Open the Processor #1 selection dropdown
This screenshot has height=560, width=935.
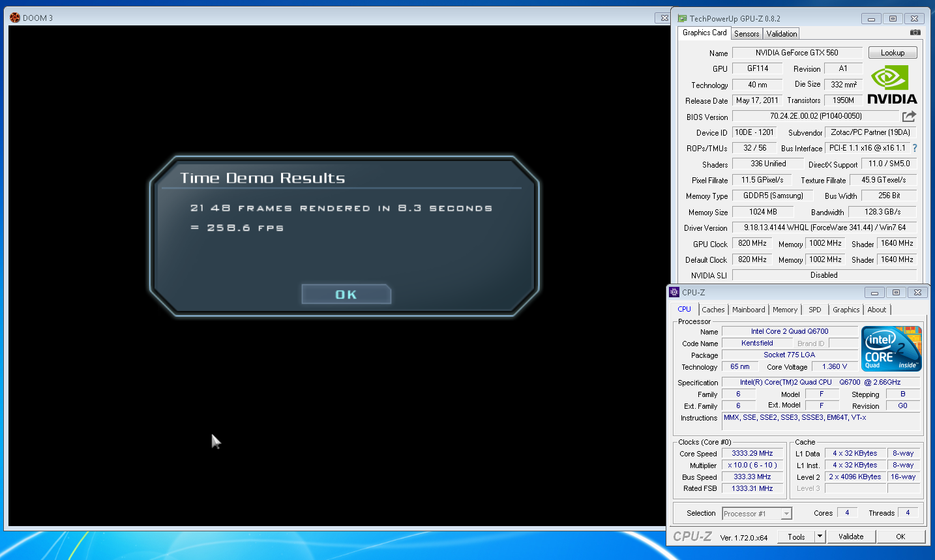tap(757, 514)
